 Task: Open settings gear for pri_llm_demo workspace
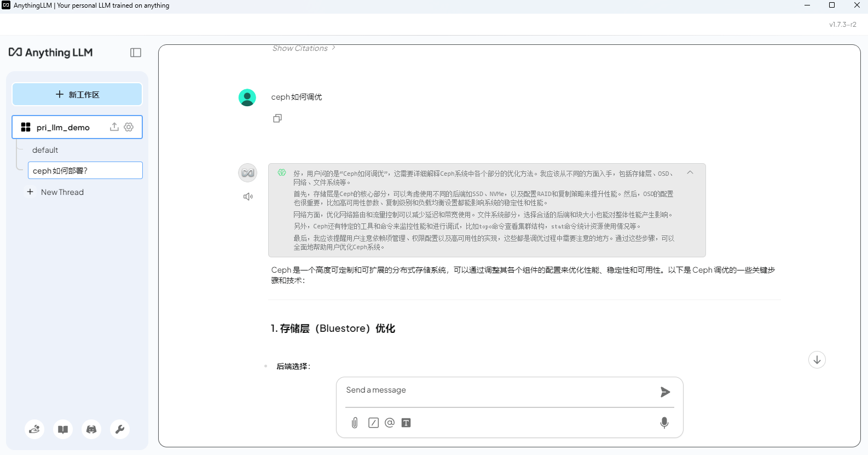[129, 127]
